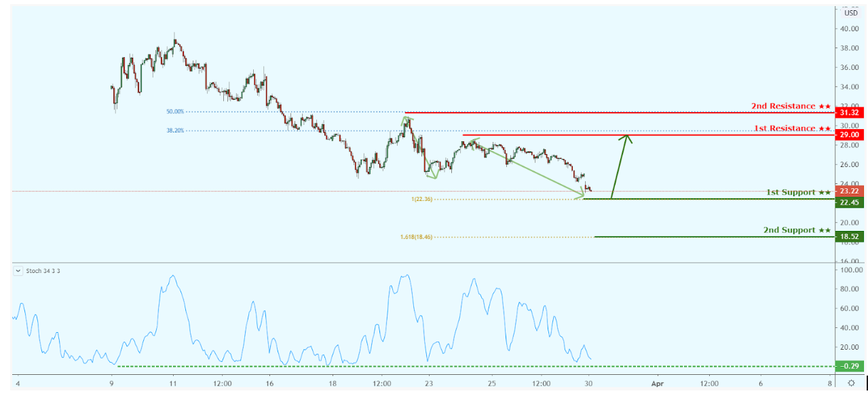
Task: Select the 22.45 support price label
Action: (850, 202)
